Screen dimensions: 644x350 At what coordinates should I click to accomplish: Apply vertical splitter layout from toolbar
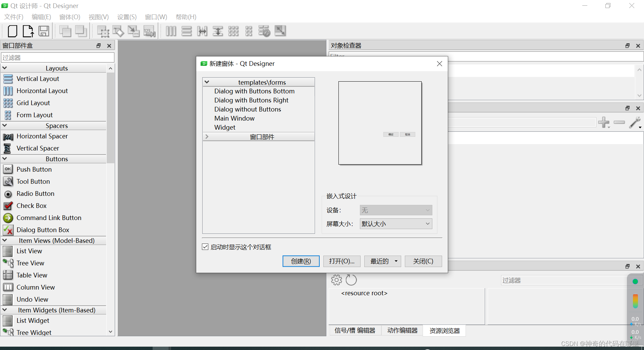click(x=218, y=31)
